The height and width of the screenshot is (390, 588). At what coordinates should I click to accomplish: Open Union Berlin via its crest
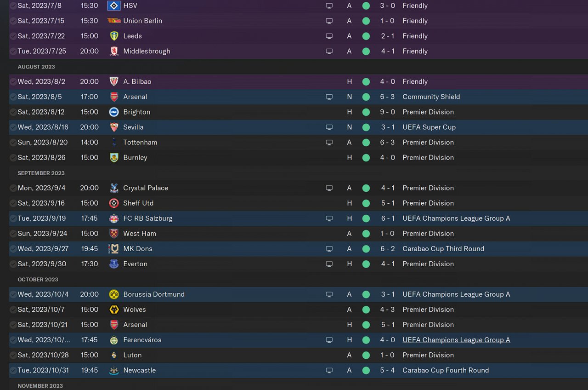point(113,21)
